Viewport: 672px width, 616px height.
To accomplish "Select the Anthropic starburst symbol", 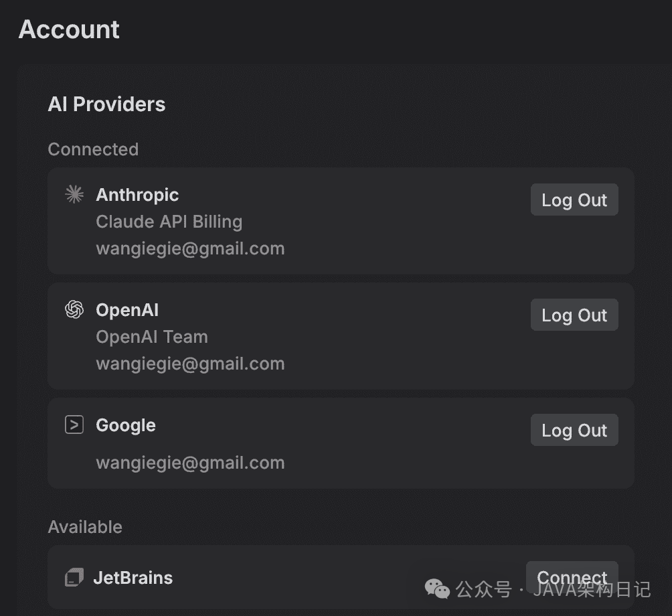I will [74, 194].
